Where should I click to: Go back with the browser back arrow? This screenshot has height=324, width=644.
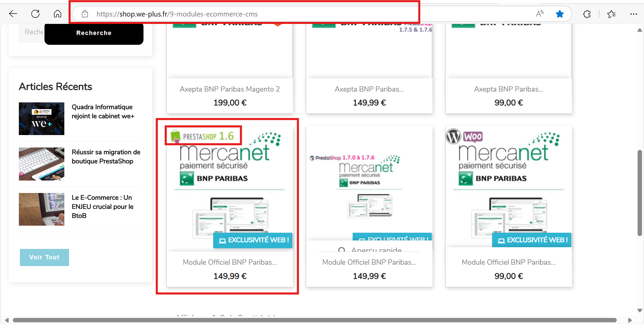pyautogui.click(x=13, y=14)
